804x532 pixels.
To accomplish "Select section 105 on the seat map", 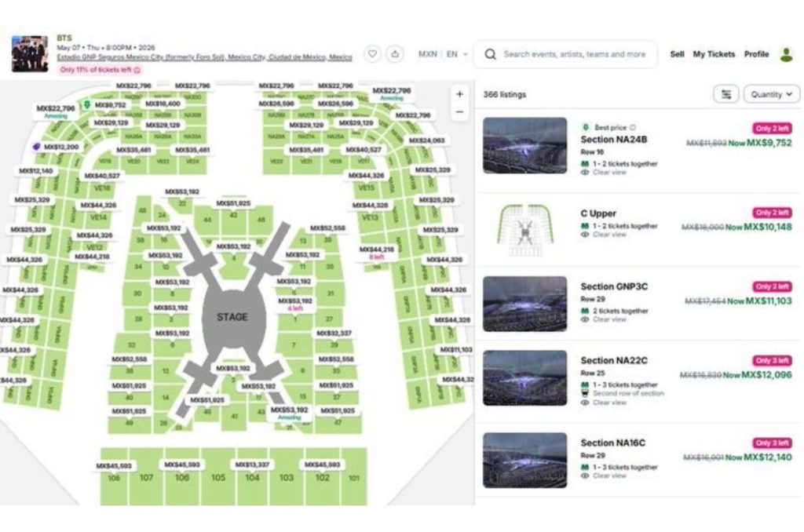I will 217,478.
